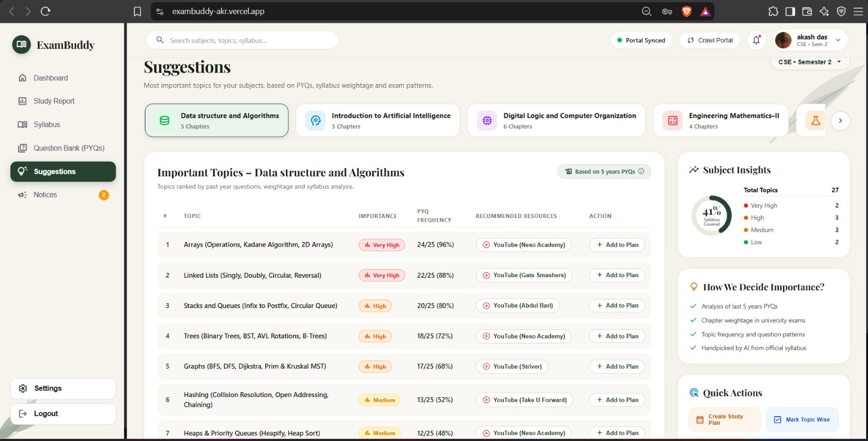Add Trees topic to plan
The width and height of the screenshot is (868, 441).
coord(617,336)
